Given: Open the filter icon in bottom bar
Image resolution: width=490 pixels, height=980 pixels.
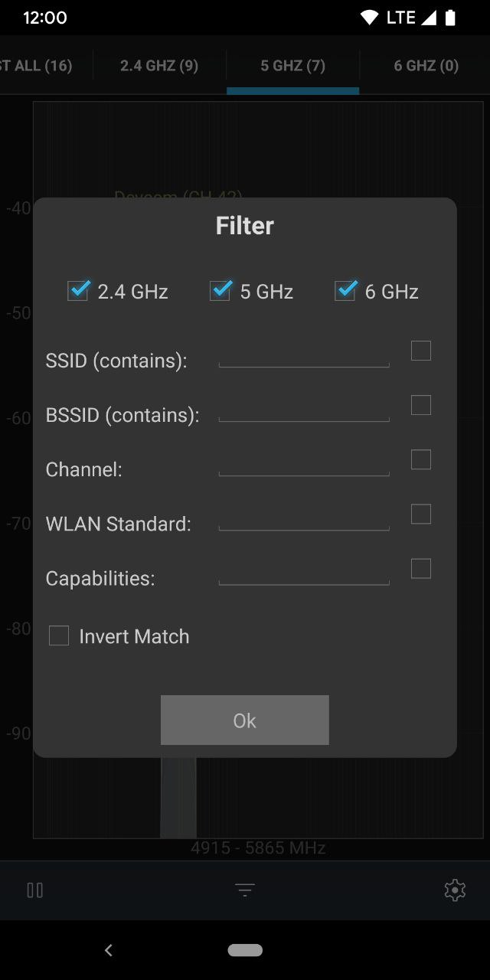Looking at the screenshot, I should [x=245, y=890].
